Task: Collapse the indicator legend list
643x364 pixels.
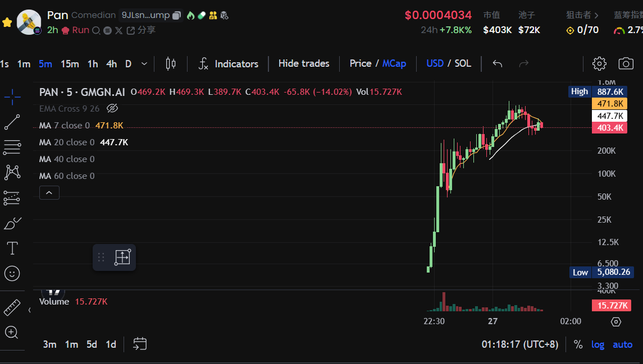Action: 49,193
